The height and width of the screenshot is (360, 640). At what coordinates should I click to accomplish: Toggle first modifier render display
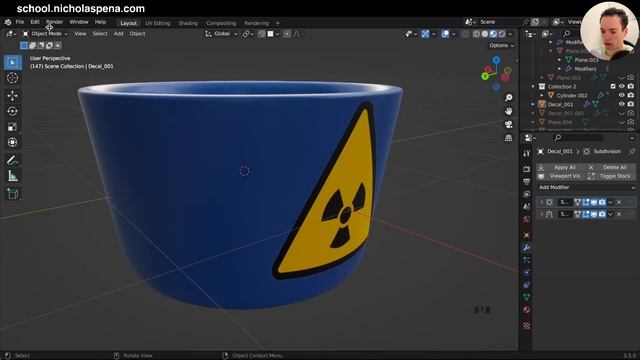[x=602, y=202]
